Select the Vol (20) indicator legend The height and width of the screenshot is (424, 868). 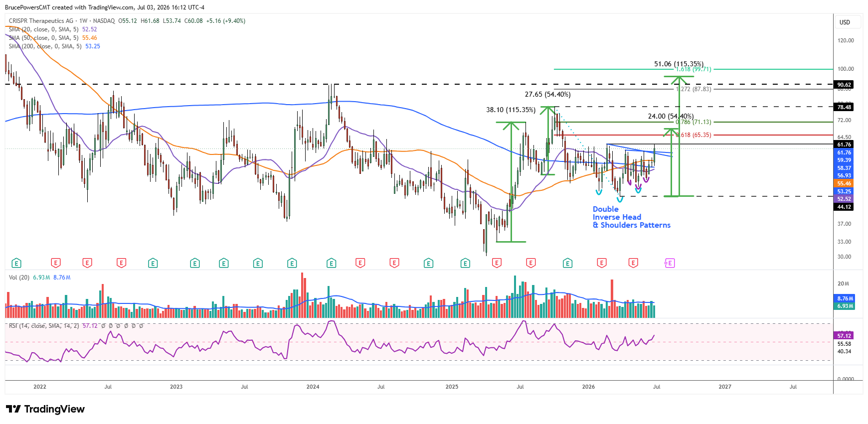pos(39,278)
